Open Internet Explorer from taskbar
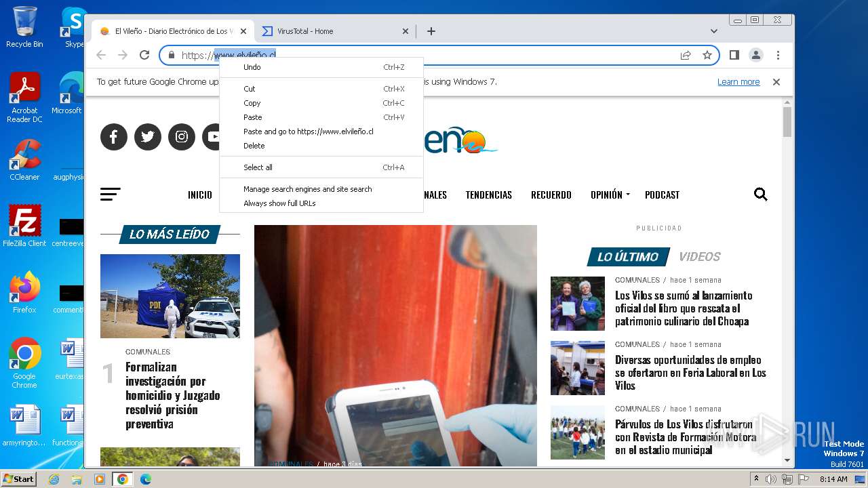 54,479
